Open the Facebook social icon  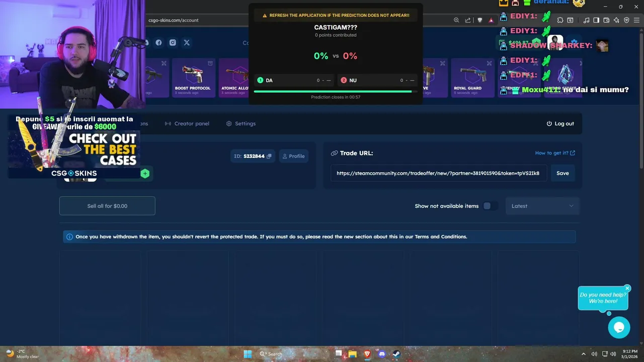158,43
